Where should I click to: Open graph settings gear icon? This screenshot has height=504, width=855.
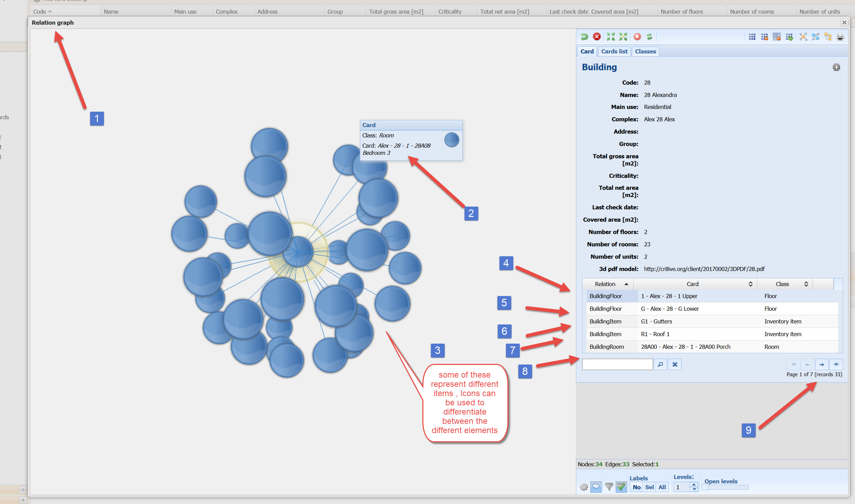click(x=584, y=487)
